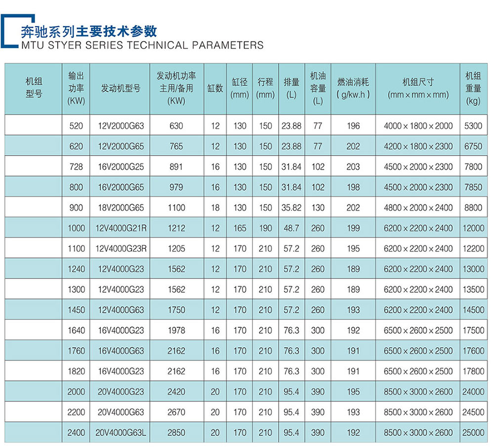Click the Chinese title 奔驰系列主要技术参数

89,32
